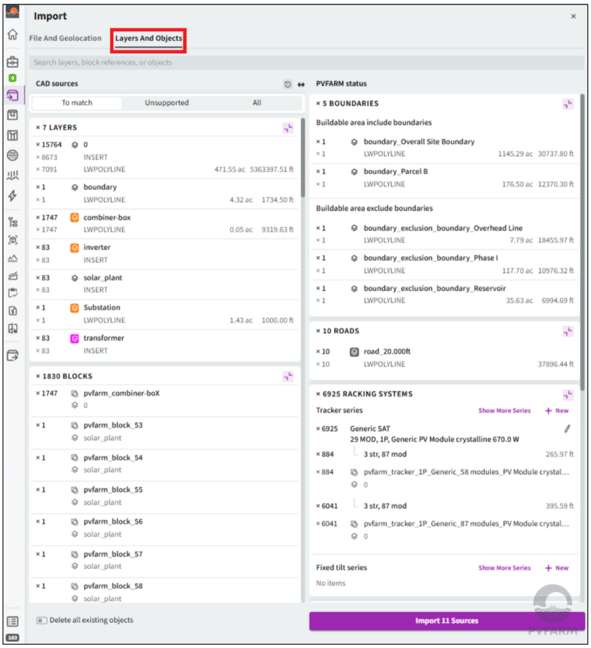This screenshot has width=591, height=648.
Task: Select pvfarm_tracker_1P_Generic_87 modules row
Action: point(445,530)
